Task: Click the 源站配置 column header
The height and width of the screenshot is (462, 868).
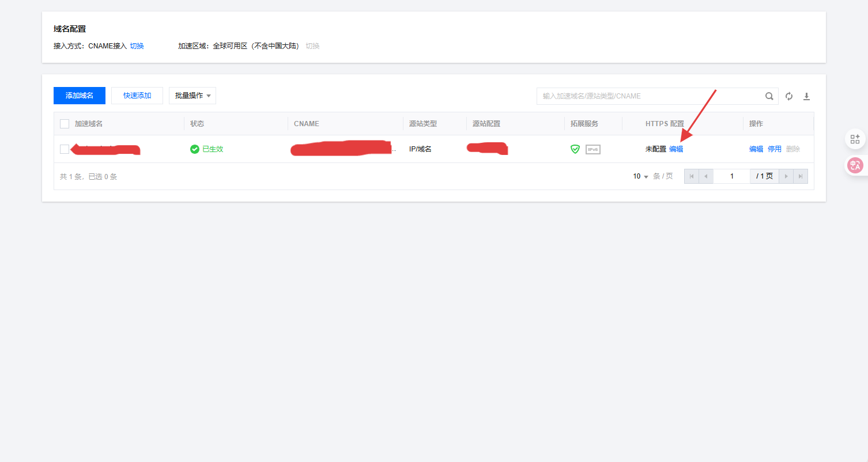Action: (x=486, y=124)
